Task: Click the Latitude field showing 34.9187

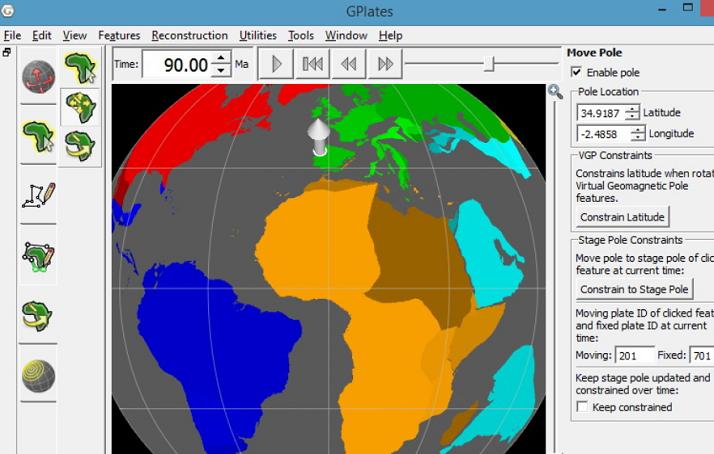Action: [601, 112]
